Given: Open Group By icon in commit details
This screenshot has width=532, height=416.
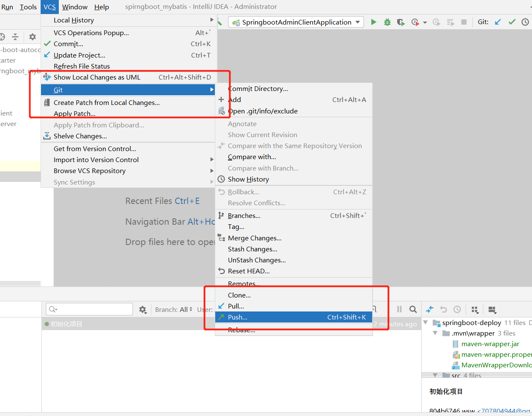Looking at the screenshot, I should 475,310.
